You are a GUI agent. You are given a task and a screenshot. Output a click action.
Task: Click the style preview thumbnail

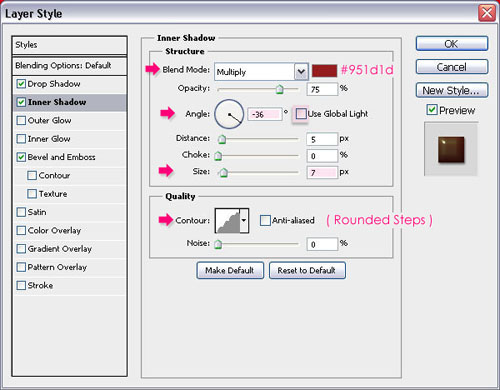pos(451,149)
